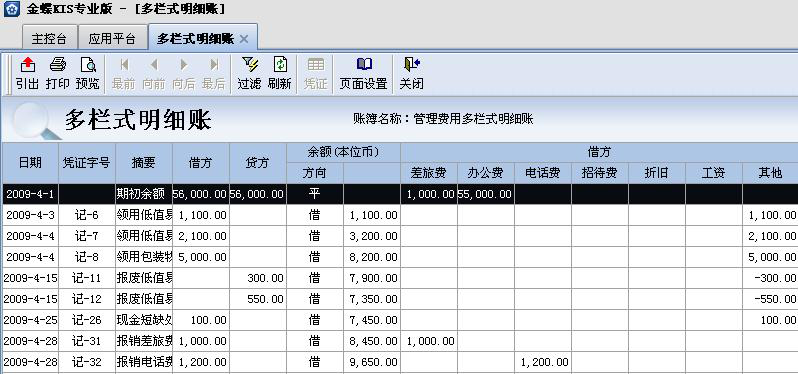Click the 最前 first-record icon
The width and height of the screenshot is (798, 374).
(x=124, y=65)
